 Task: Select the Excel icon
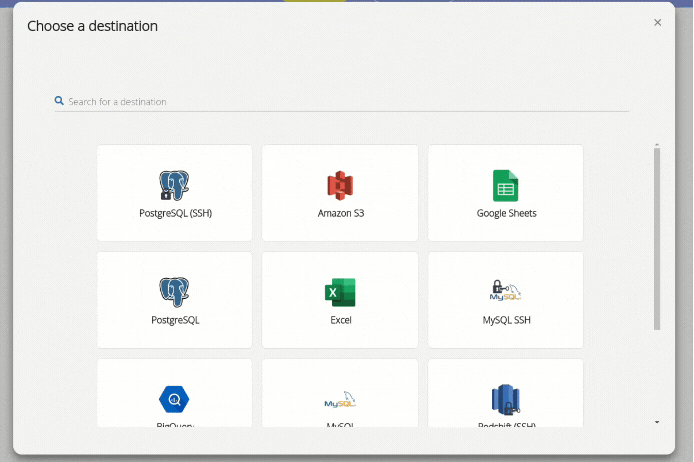pyautogui.click(x=340, y=292)
